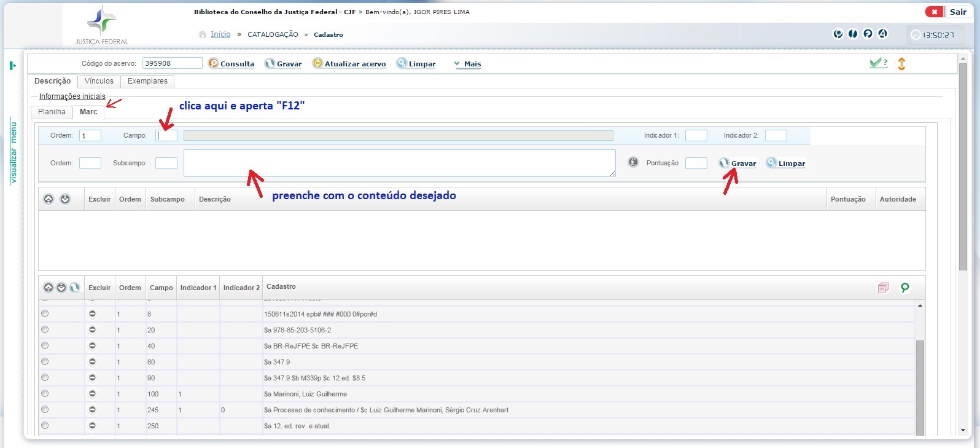
Task: Expand the visualizar menu side panel arrow
Action: point(12,65)
